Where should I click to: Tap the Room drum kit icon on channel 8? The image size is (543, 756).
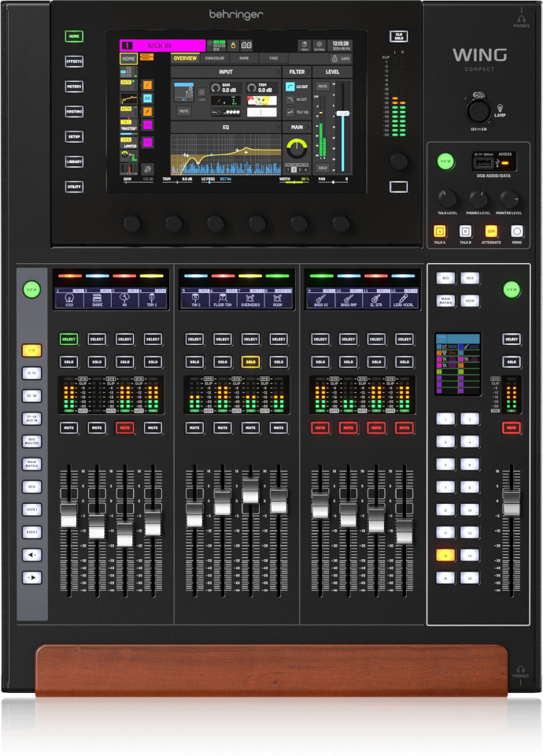click(278, 298)
